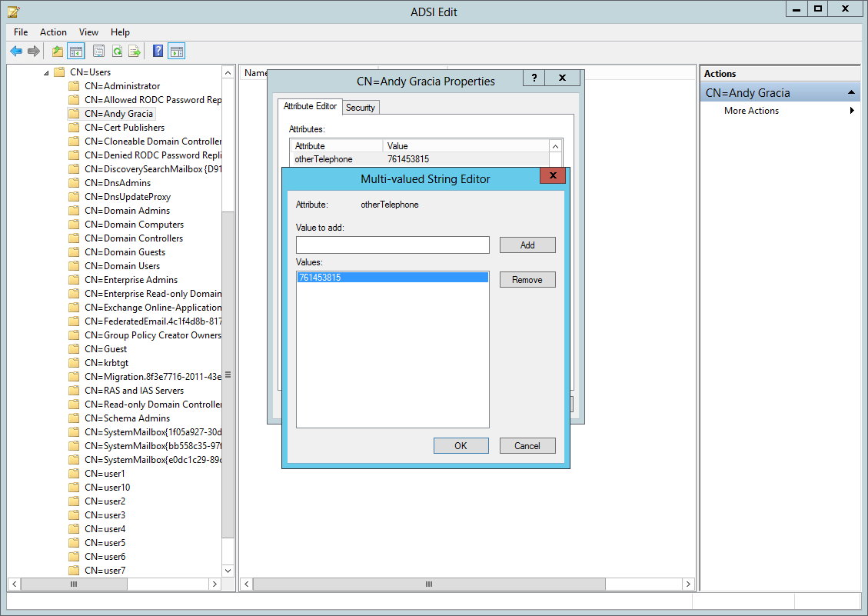The image size is (868, 616).
Task: Click folder icon of CN=Users container
Action: coord(59,72)
